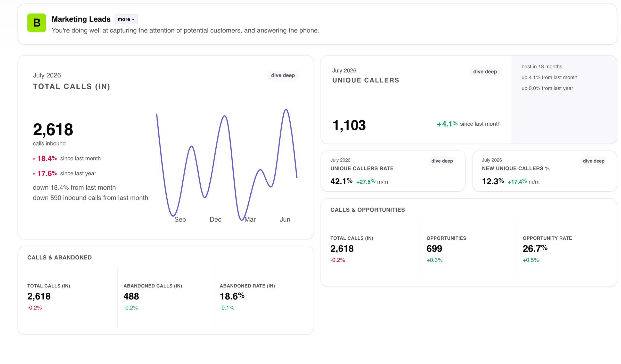Viewport: 621px width, 364px height.
Task: Click the Total Calls (In) line chart
Action: (x=227, y=164)
